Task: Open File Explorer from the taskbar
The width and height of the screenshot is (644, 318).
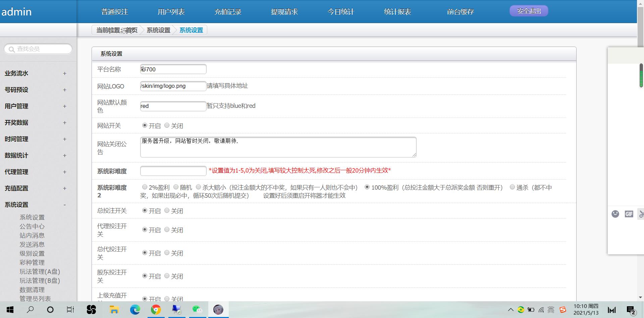Action: [x=114, y=310]
